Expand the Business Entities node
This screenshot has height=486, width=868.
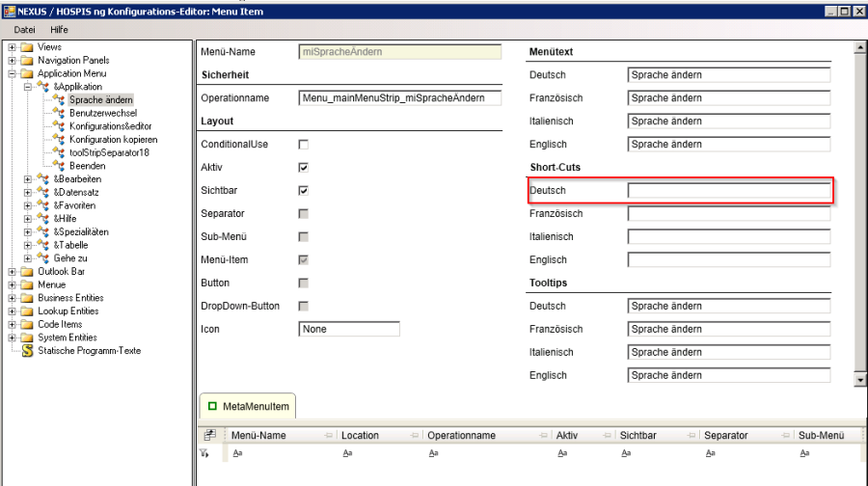tap(12, 298)
